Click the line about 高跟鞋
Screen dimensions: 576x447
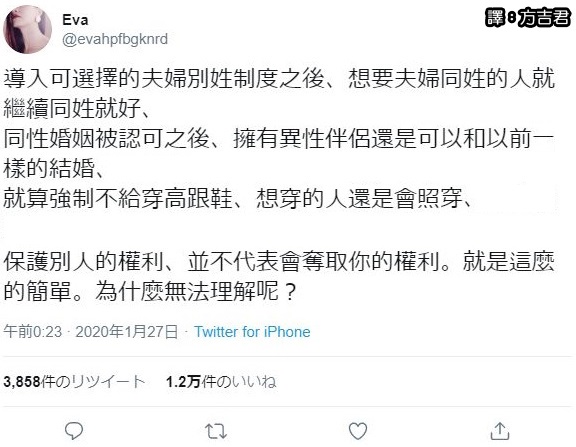[x=237, y=199]
